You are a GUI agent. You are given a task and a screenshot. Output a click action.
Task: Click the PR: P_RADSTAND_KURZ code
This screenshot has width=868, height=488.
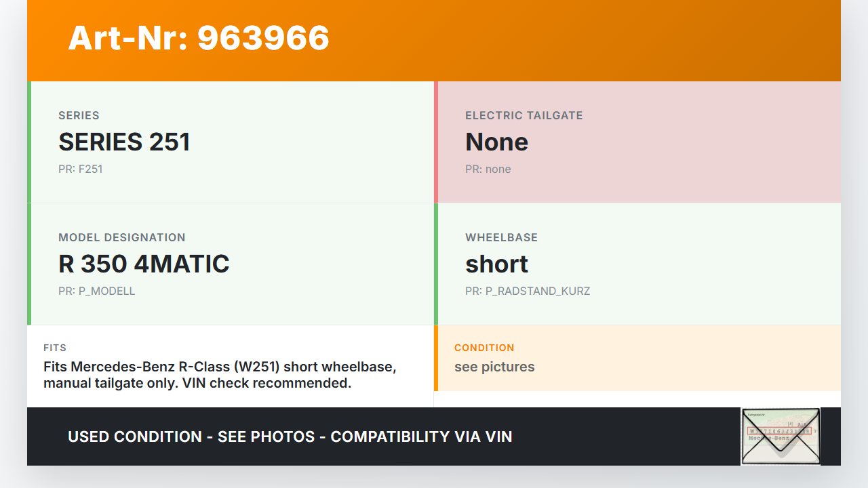click(x=527, y=291)
